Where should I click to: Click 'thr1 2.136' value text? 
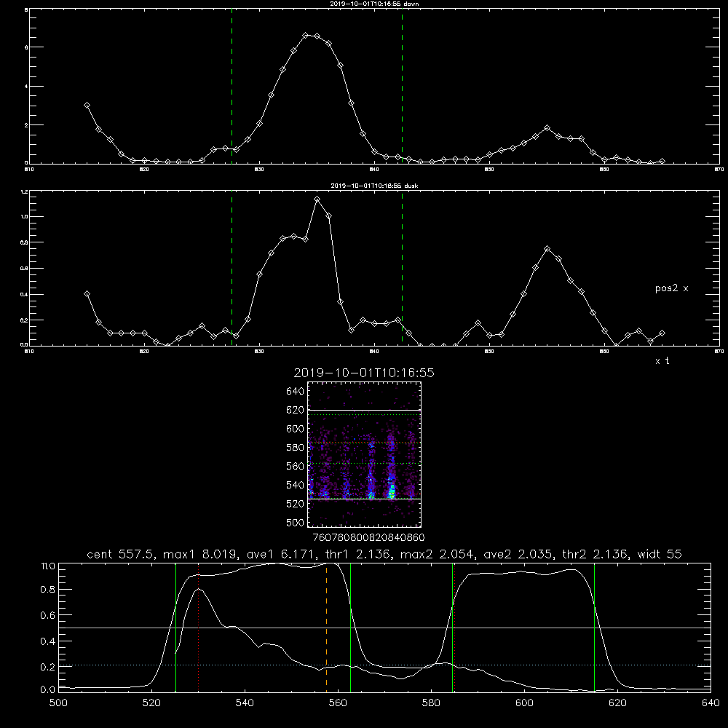click(x=358, y=554)
